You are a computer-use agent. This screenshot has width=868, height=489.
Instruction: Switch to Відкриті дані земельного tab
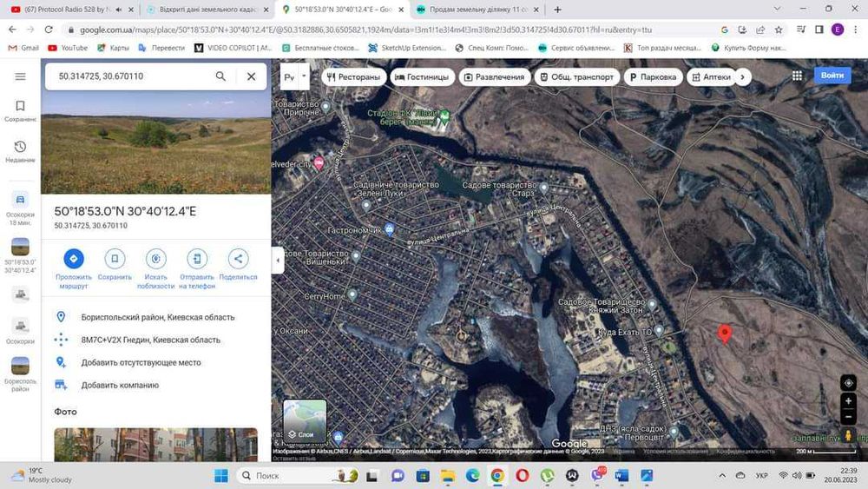(x=207, y=10)
